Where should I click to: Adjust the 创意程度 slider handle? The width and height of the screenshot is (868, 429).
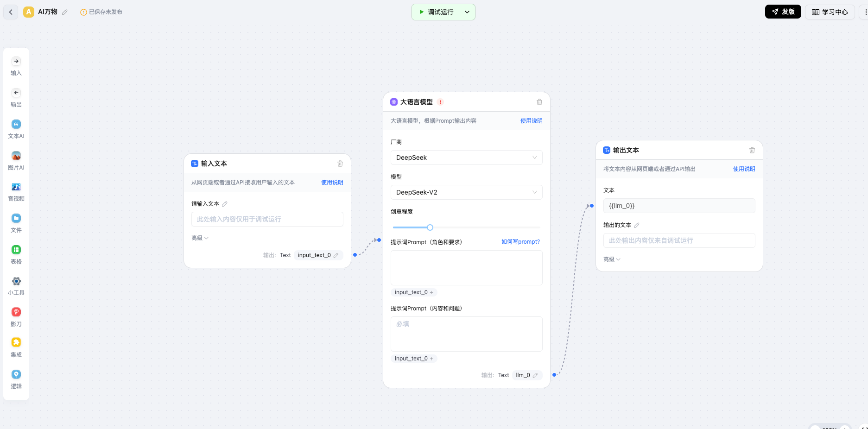coord(430,227)
